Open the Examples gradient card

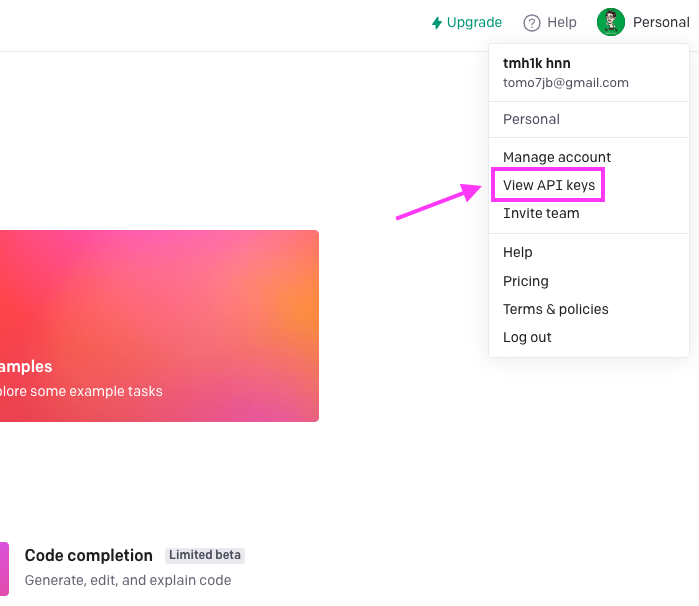[x=159, y=326]
